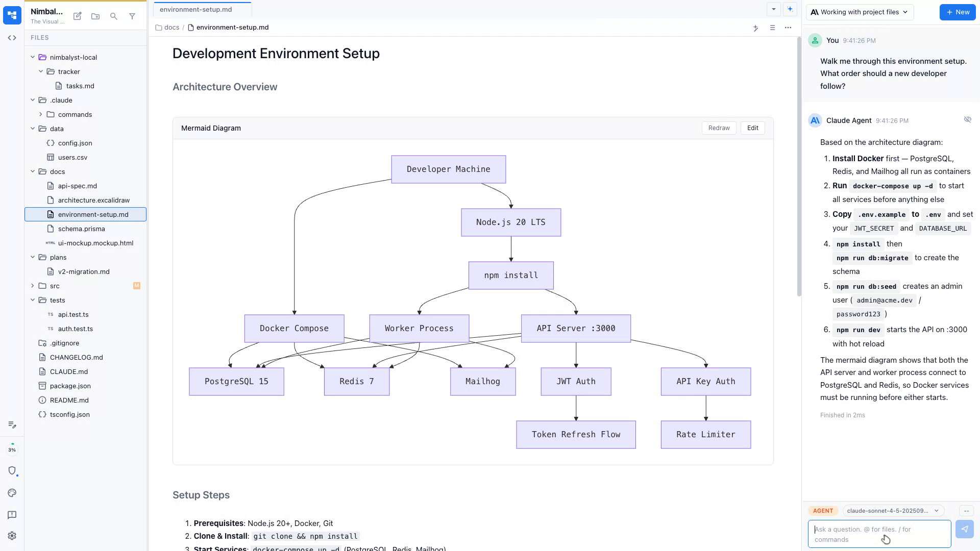980x551 pixels.
Task: Click the new file icon in sidebar header
Action: (x=78, y=16)
